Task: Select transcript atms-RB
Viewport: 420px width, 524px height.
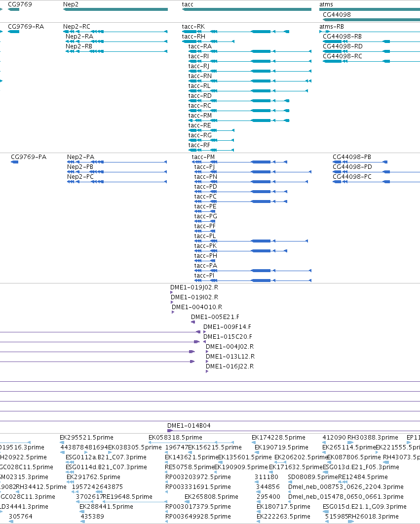Action: pos(332,26)
